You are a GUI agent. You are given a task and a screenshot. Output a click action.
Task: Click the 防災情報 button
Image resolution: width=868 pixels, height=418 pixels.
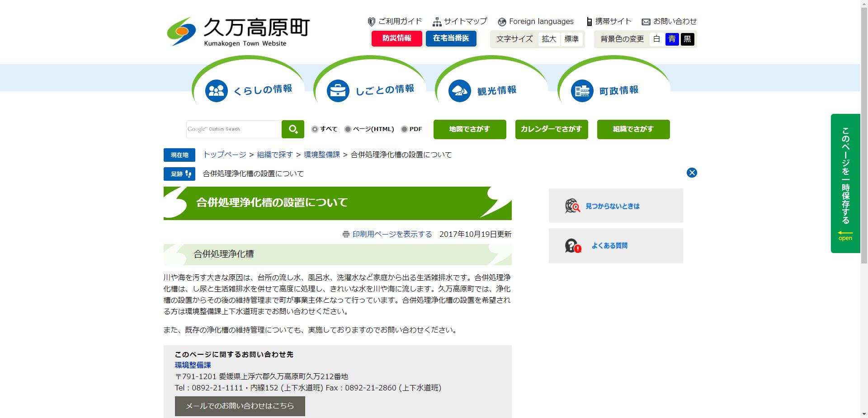(396, 39)
